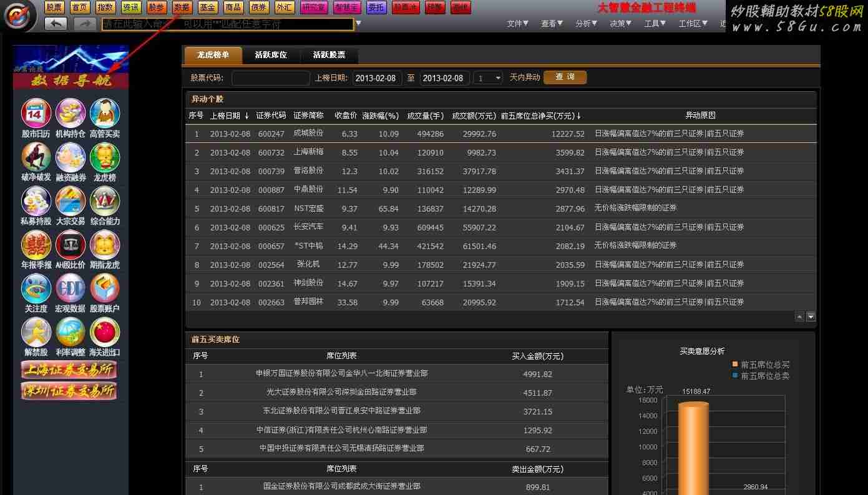The image size is (868, 495).
Task: Open the 利率调整 icon
Action: pyautogui.click(x=71, y=332)
